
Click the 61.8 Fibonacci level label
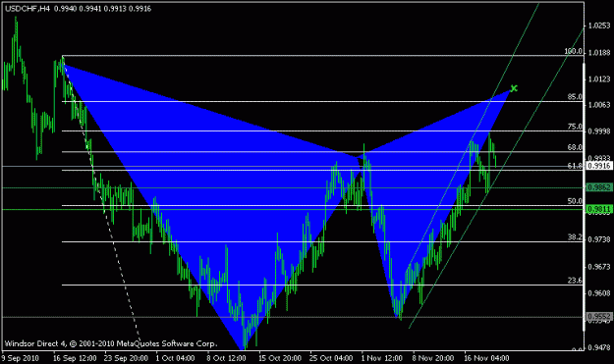coord(575,166)
